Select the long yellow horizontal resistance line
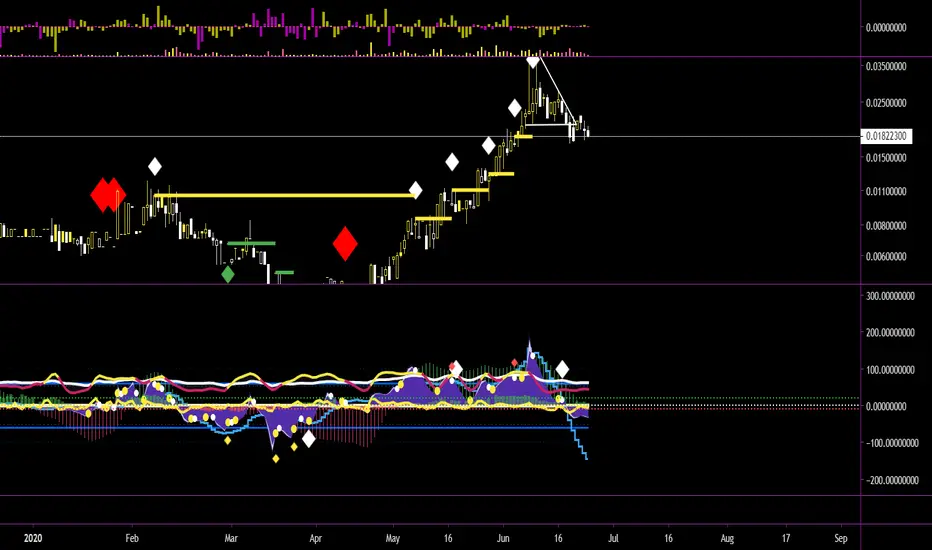Viewport: 932px width, 550px height. [x=284, y=195]
